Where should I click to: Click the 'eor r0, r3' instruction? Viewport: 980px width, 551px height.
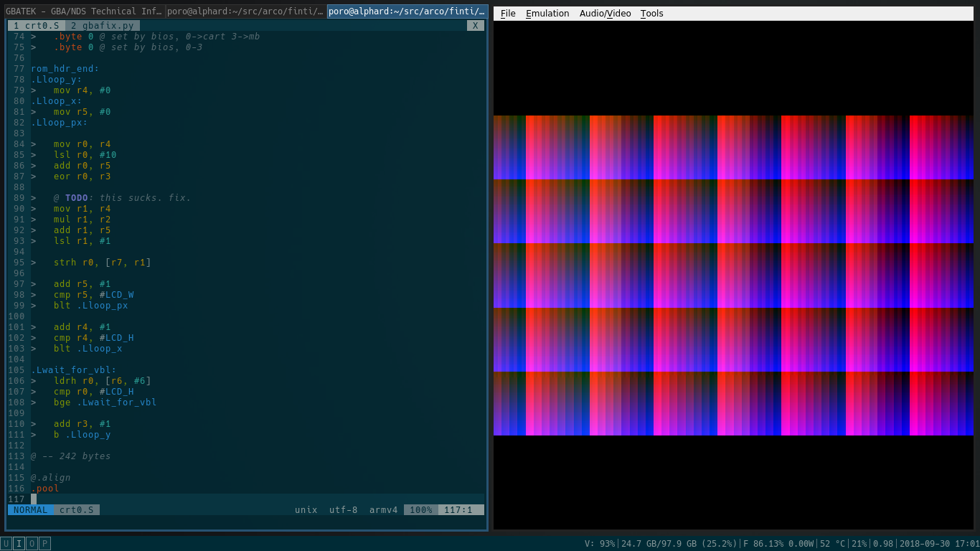pos(83,176)
